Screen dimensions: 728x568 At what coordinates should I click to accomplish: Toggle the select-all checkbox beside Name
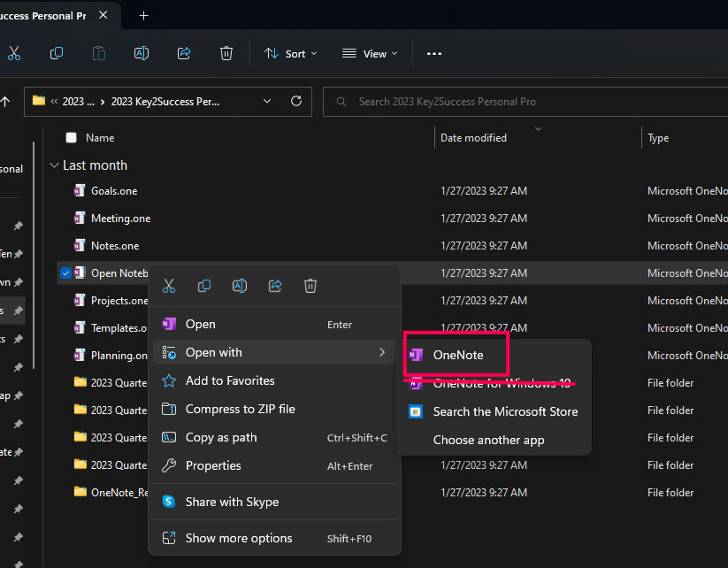(71, 137)
